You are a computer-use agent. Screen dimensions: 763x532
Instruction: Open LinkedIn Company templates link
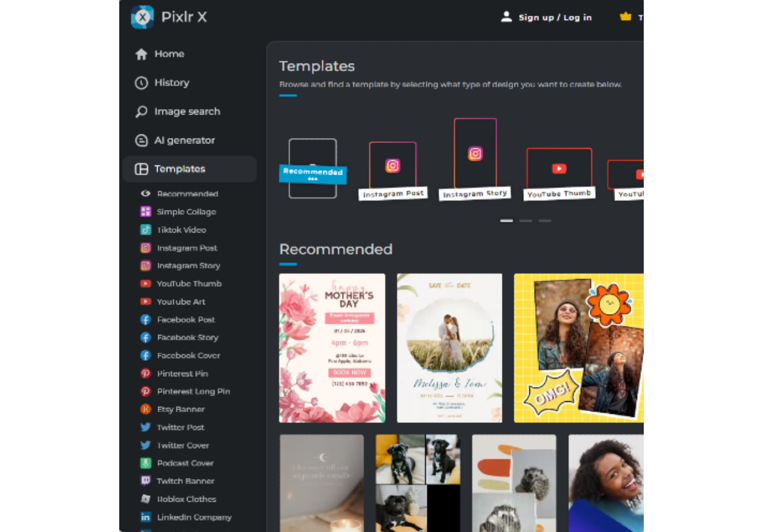point(194,517)
